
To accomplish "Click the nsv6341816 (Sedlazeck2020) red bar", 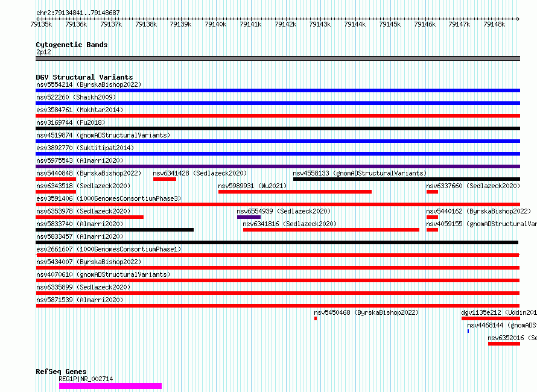I will [x=331, y=230].
